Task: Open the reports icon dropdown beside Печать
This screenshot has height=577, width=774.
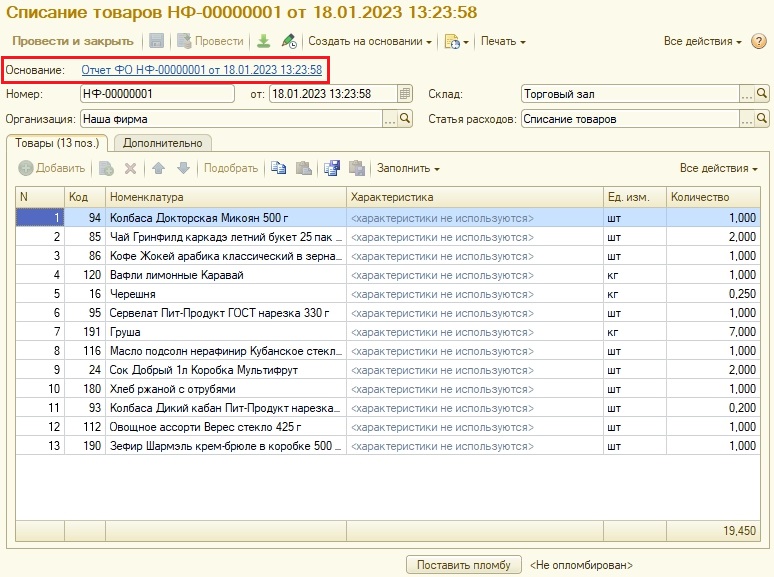Action: click(x=457, y=41)
